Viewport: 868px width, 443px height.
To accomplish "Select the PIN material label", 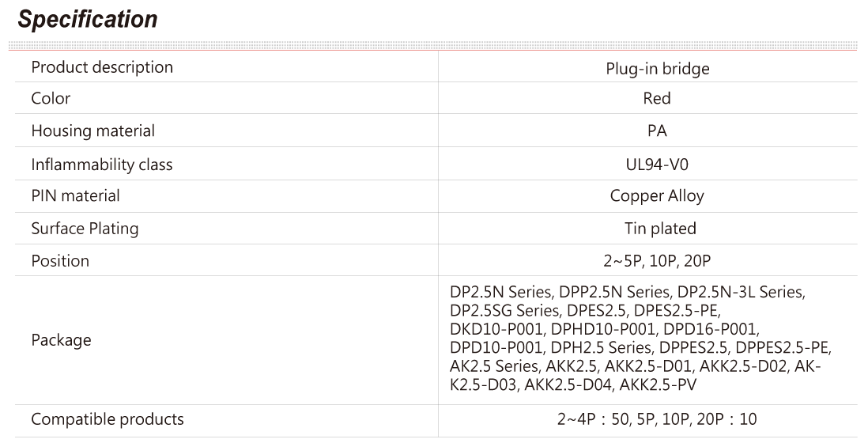I will (x=75, y=196).
